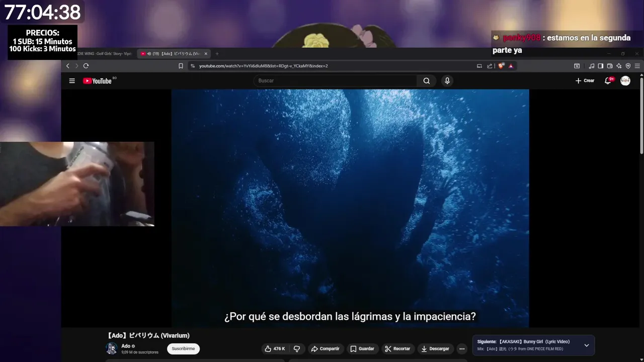Open the Brave Wallet icon
Screen dimensions: 644x362
pyautogui.click(x=610, y=66)
